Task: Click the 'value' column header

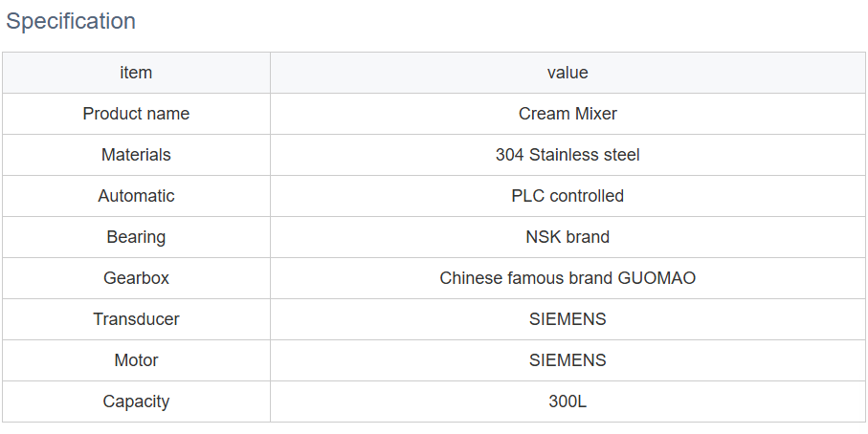Action: coord(568,73)
